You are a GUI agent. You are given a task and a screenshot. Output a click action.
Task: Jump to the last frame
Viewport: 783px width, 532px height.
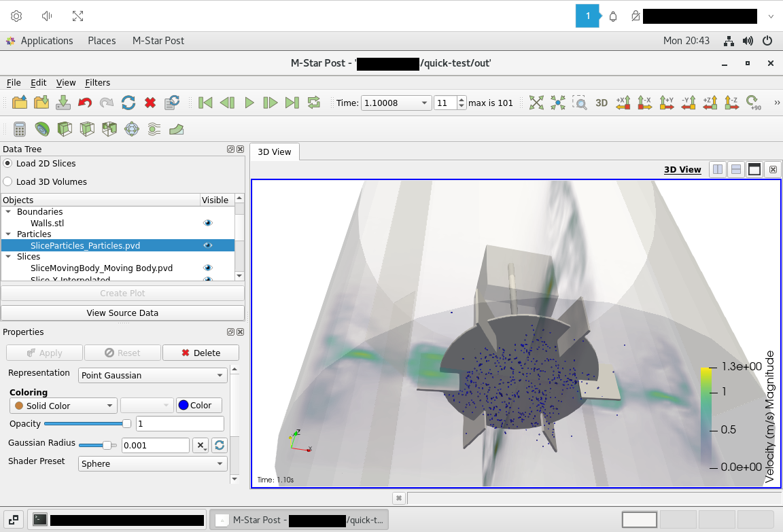tap(292, 103)
